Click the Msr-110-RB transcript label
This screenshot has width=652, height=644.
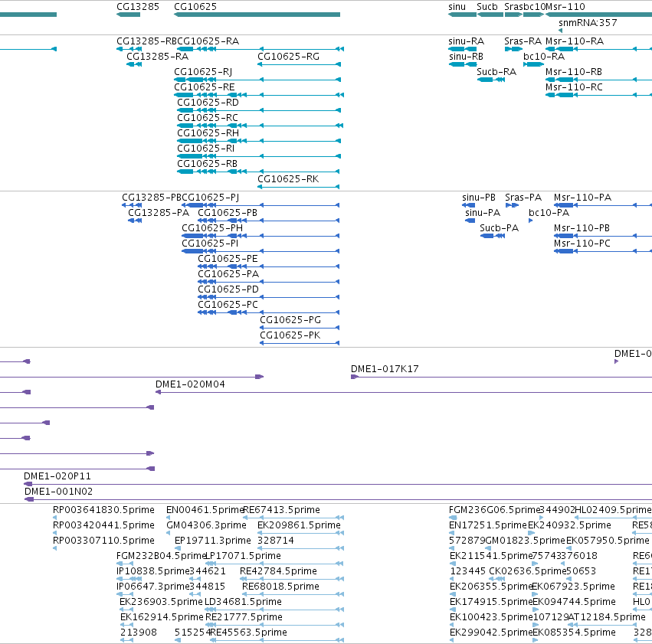click(x=574, y=72)
